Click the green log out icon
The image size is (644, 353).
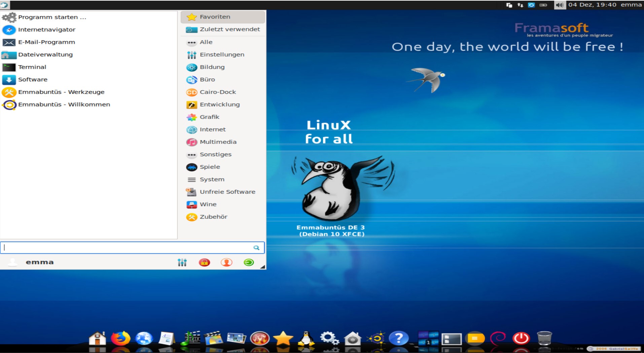point(249,262)
